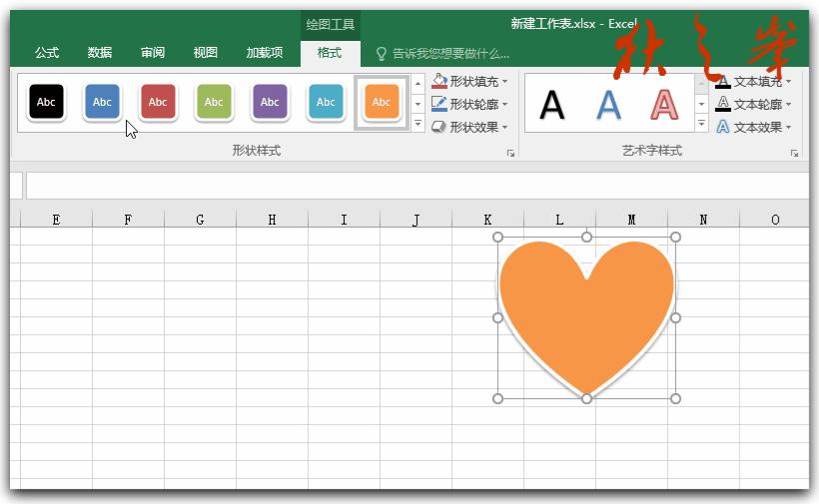Open shape styles dialog launcher

pyautogui.click(x=510, y=153)
